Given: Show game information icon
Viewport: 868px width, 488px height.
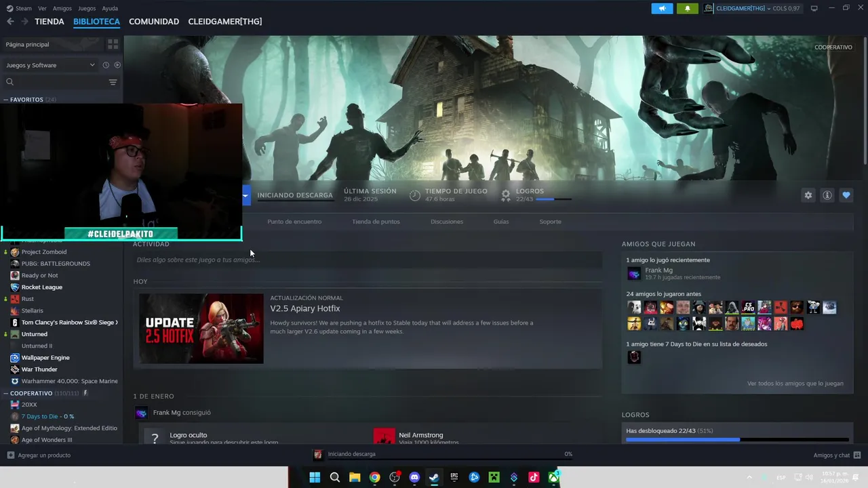Looking at the screenshot, I should click(827, 195).
